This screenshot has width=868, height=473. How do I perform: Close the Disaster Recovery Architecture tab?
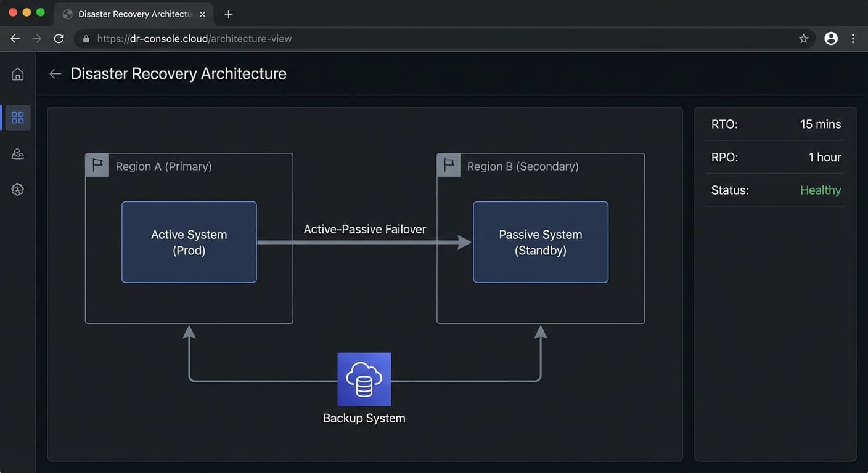point(203,14)
